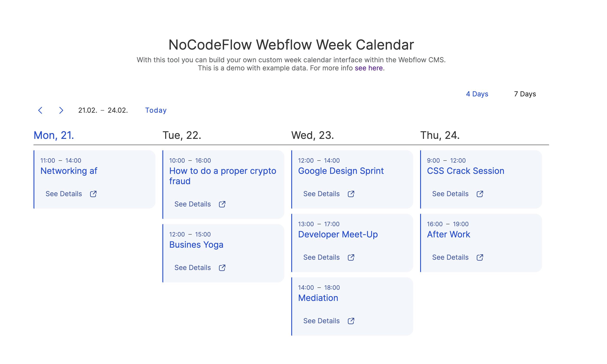Click See Details for Mediation
Viewport: 607px width, 364px height.
pyautogui.click(x=321, y=321)
